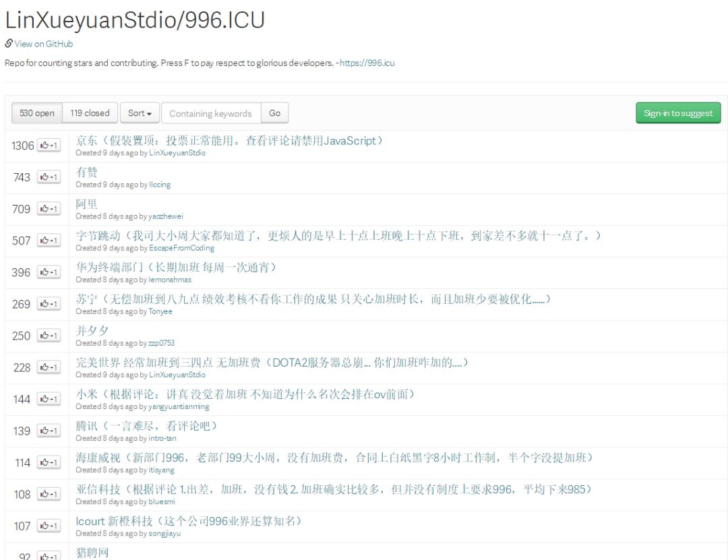Open author LinXueyuanStdio under the 完美世界 entry

[x=177, y=375]
